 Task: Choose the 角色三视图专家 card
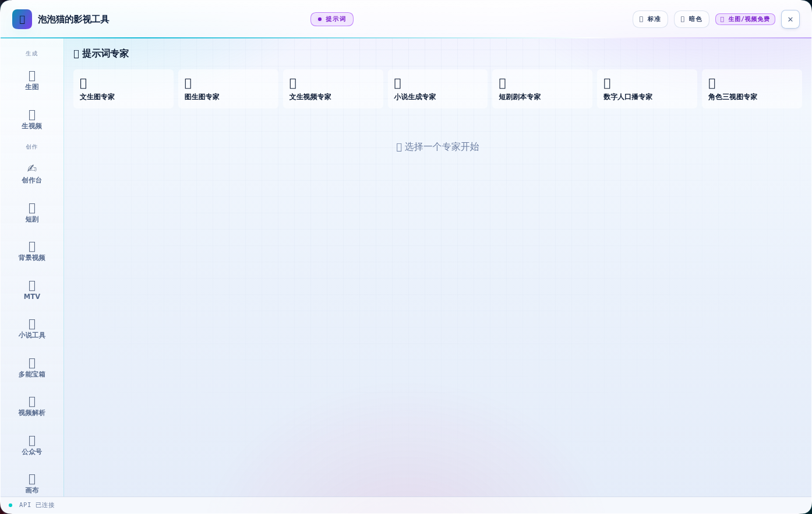752,89
